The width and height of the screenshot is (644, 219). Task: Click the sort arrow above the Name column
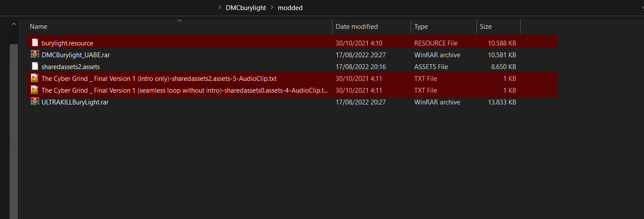(x=179, y=21)
